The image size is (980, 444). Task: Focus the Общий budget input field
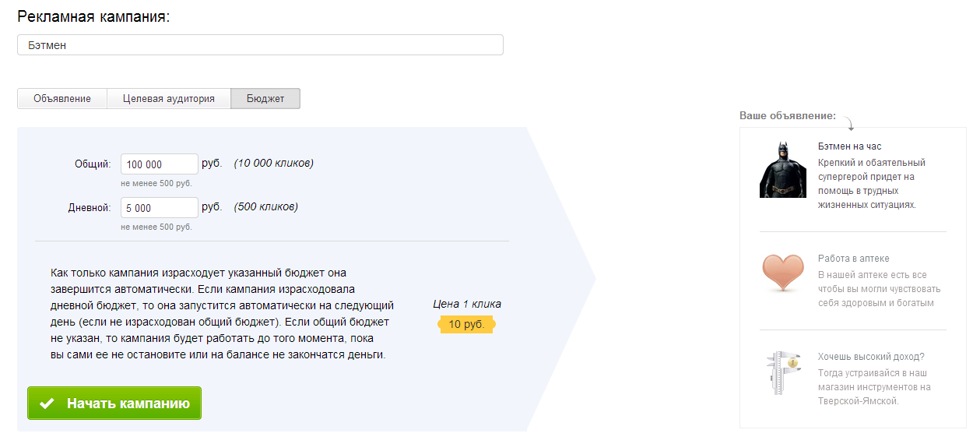(160, 164)
